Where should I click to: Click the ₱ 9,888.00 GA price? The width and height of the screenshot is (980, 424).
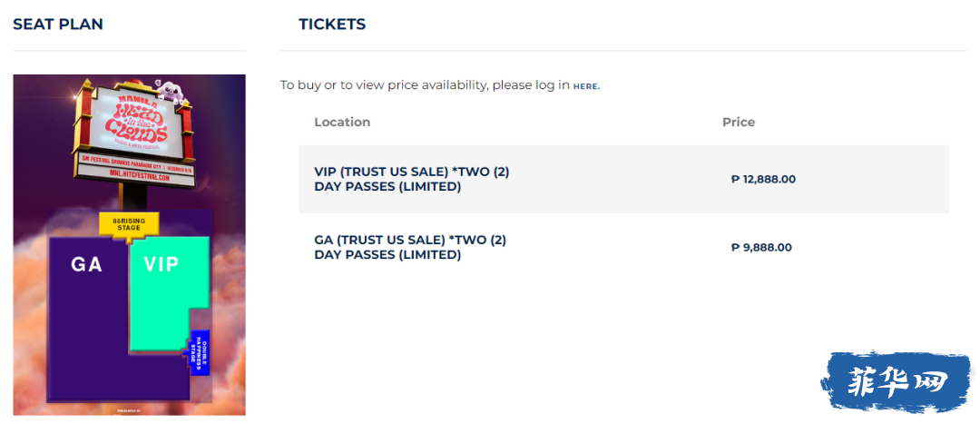pos(761,247)
